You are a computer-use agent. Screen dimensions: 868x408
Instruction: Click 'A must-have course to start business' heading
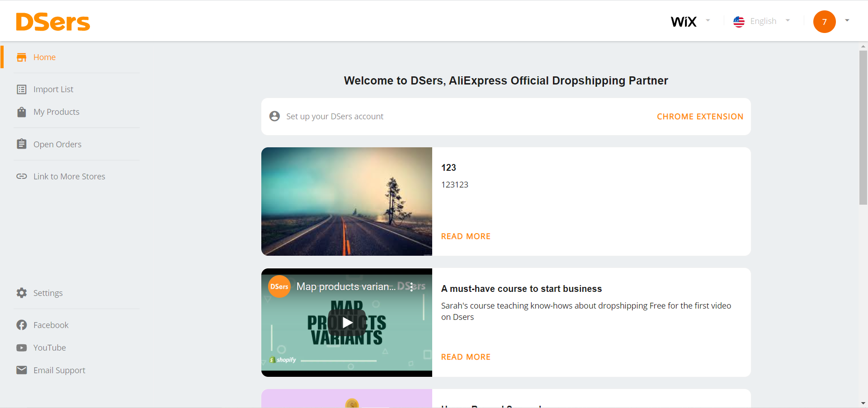pyautogui.click(x=522, y=289)
